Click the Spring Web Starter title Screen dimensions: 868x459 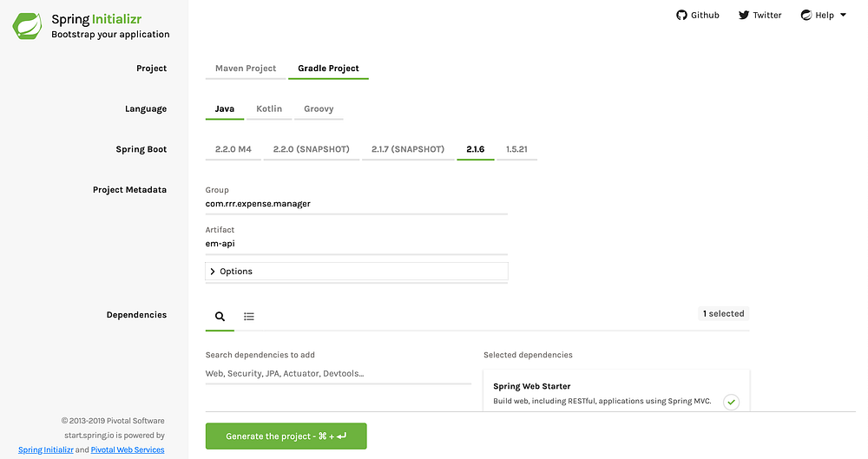[x=531, y=386]
